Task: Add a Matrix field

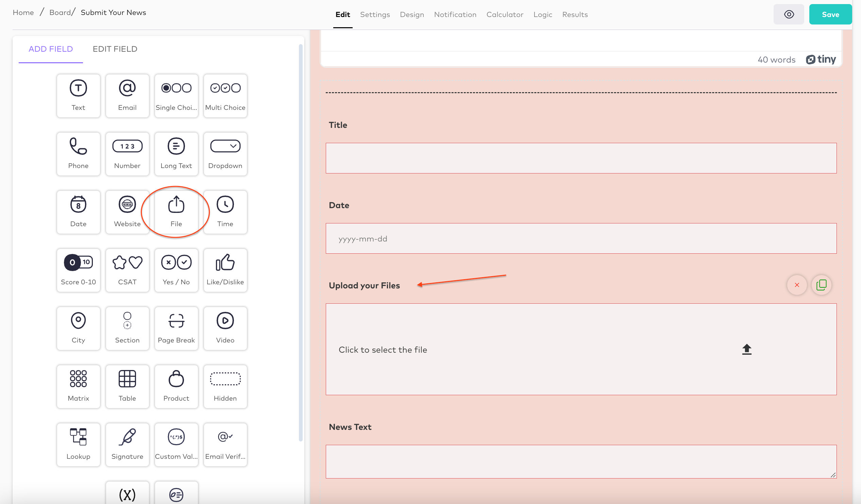Action: [78, 386]
